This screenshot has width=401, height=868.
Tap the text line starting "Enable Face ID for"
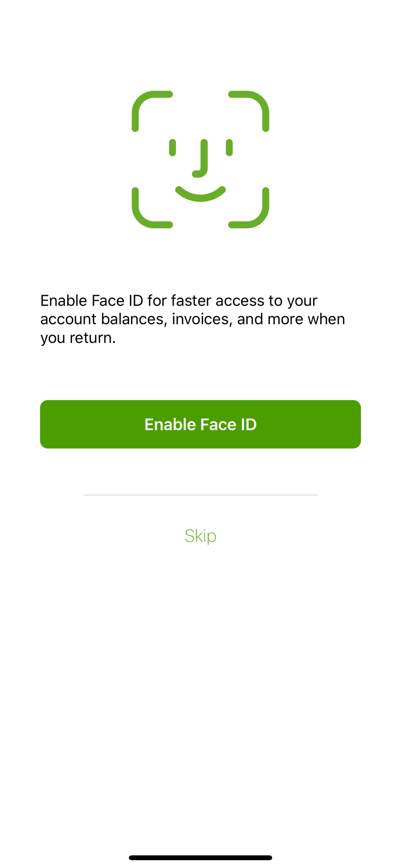coord(179,300)
